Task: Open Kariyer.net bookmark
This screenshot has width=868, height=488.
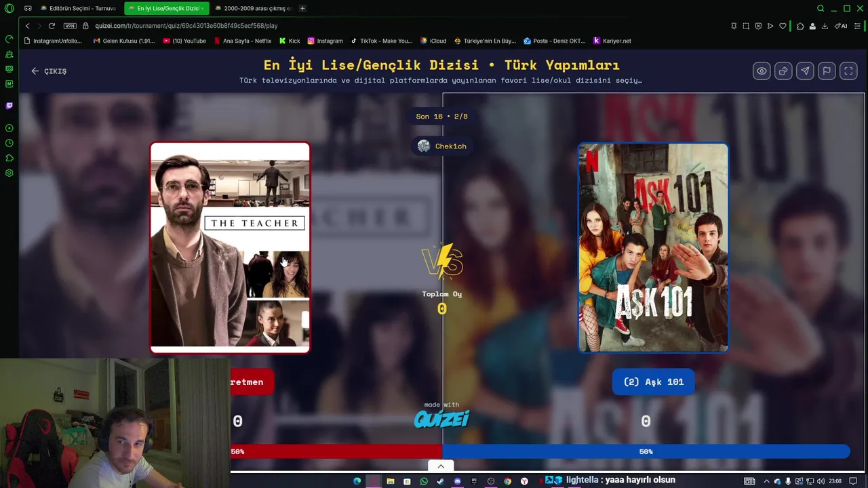Action: (x=612, y=41)
